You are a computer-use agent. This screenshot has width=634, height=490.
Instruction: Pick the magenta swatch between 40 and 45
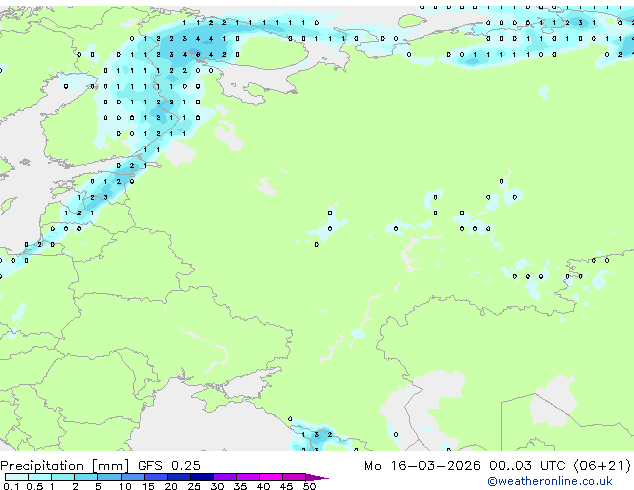[271, 477]
